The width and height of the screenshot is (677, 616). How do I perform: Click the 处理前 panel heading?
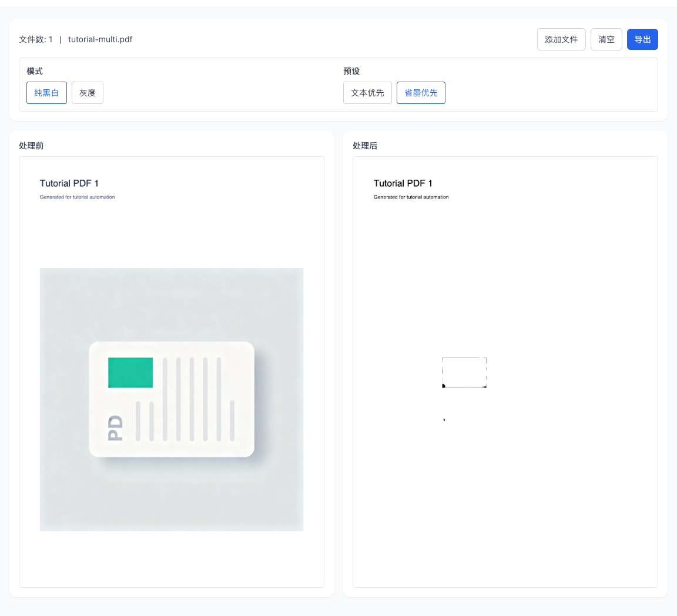point(31,146)
